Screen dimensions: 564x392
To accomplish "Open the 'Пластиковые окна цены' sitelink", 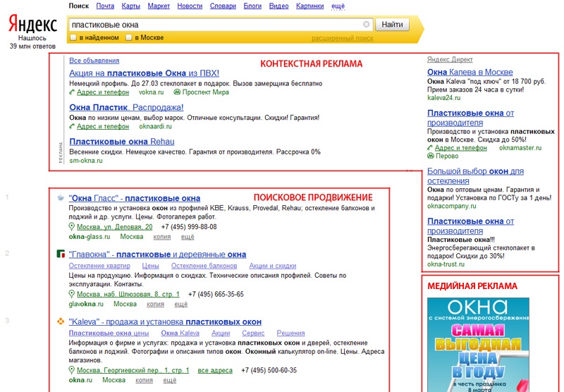I will coord(109,333).
